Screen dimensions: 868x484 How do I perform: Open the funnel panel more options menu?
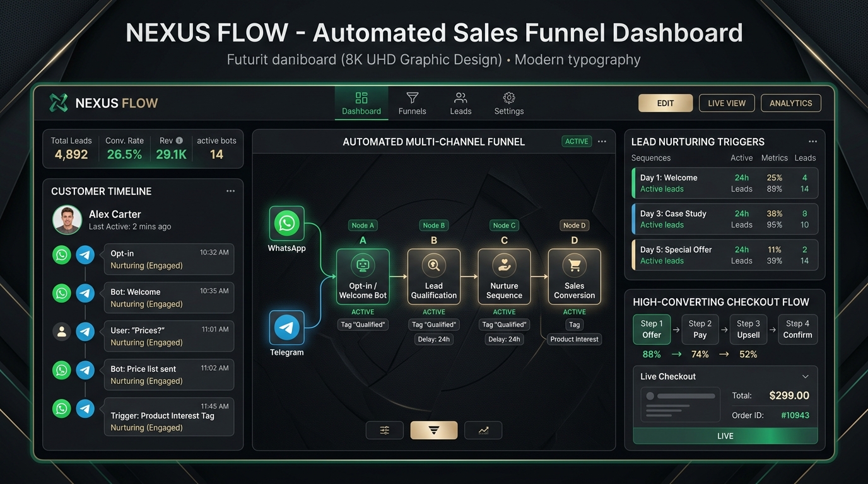[602, 142]
